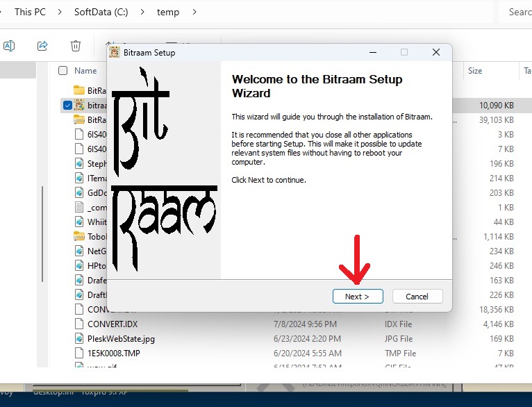Uncheck the bitraam installer file checkbox

[67, 106]
